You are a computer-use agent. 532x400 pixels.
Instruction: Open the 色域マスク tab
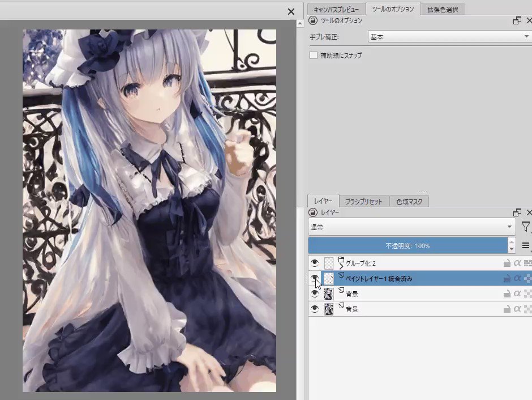[x=409, y=201]
